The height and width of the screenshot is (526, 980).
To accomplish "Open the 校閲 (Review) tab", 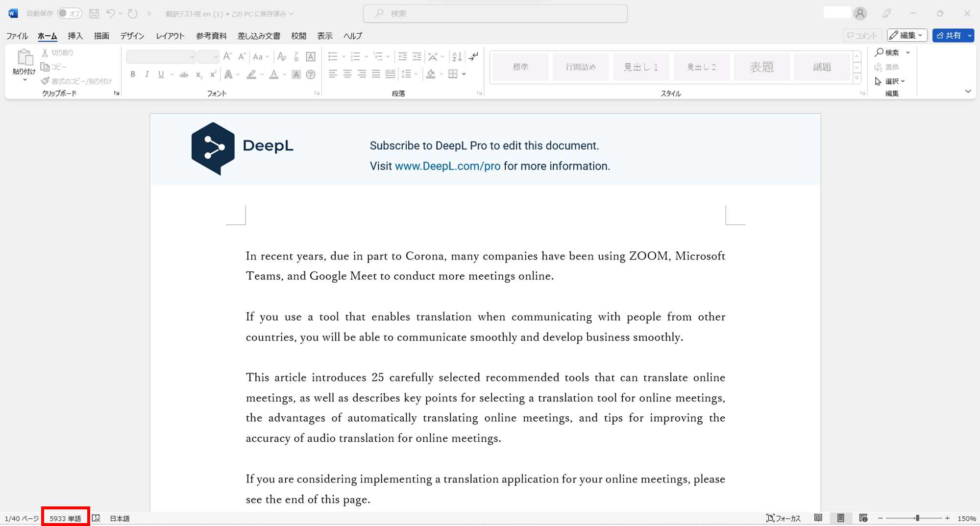I will (298, 36).
